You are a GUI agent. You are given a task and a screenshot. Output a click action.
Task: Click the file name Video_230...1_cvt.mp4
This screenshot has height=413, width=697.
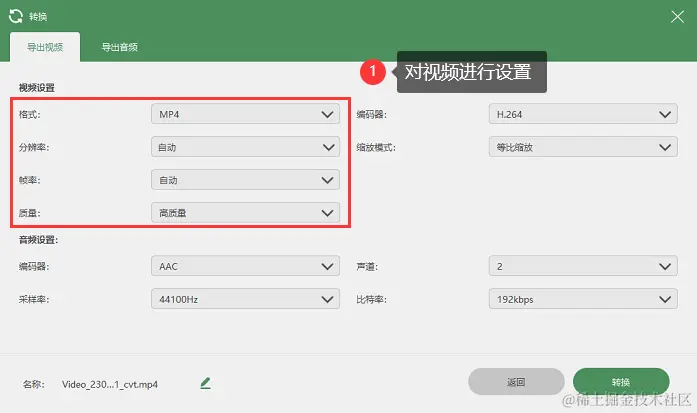[x=110, y=385]
